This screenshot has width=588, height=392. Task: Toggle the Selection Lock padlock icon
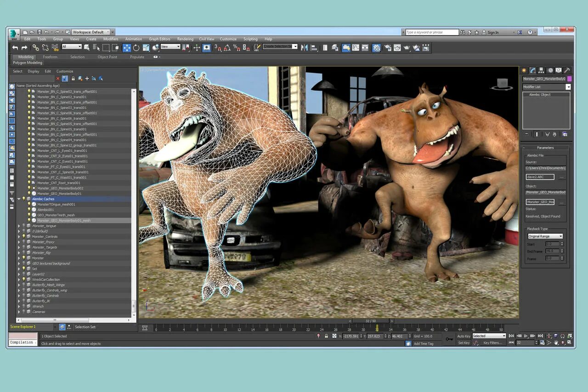326,336
